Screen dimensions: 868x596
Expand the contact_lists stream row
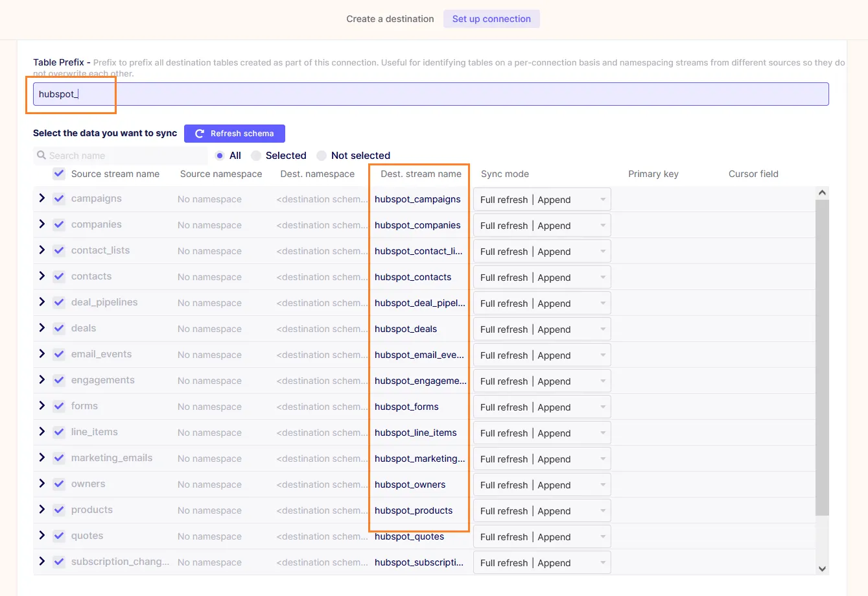(42, 250)
